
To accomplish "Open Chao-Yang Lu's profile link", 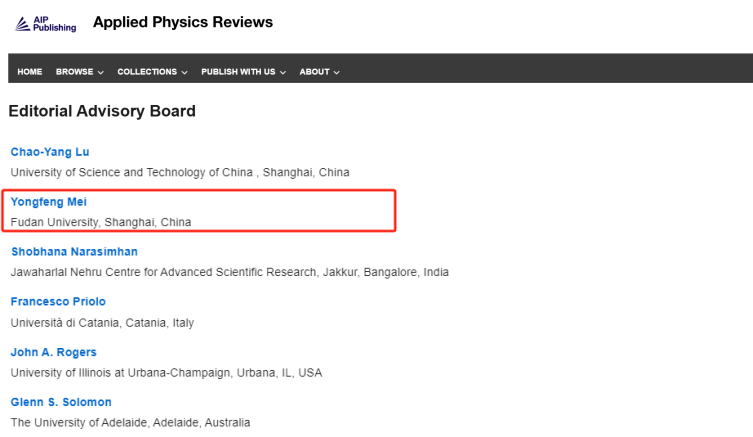I will (x=50, y=152).
